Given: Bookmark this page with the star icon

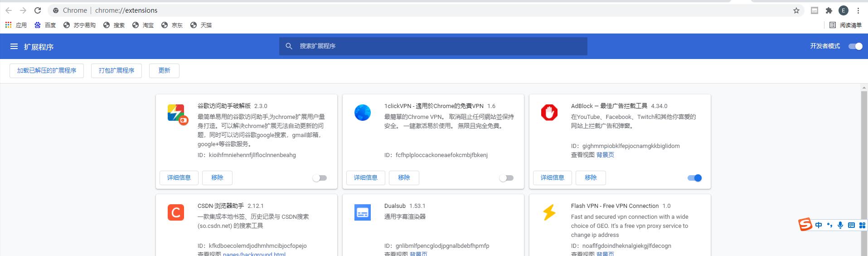Looking at the screenshot, I should pyautogui.click(x=796, y=10).
